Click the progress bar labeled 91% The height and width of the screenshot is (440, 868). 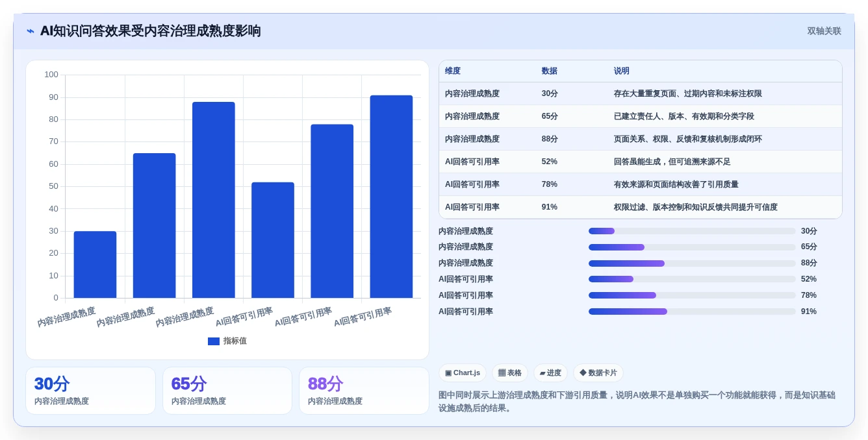[692, 312]
